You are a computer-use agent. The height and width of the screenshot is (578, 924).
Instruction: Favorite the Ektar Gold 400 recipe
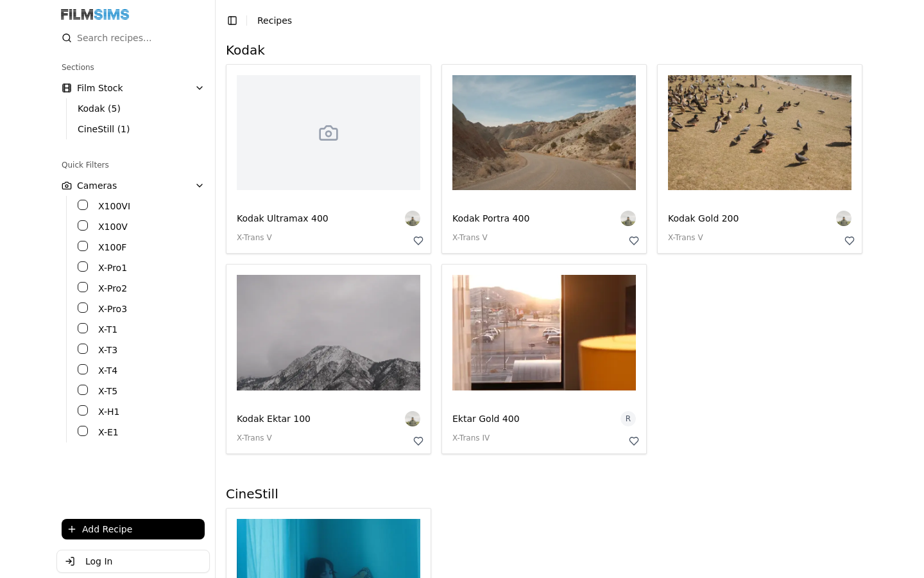tap(634, 441)
